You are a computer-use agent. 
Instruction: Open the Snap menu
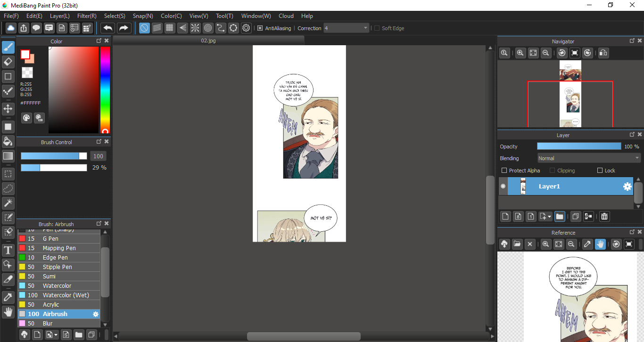tap(143, 16)
